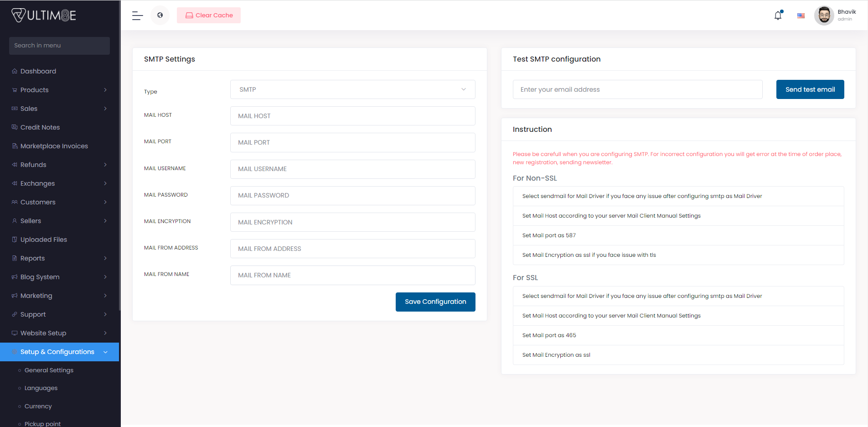Viewport: 868px width, 427px height.
Task: Change language via the US flag icon
Action: coord(801,15)
